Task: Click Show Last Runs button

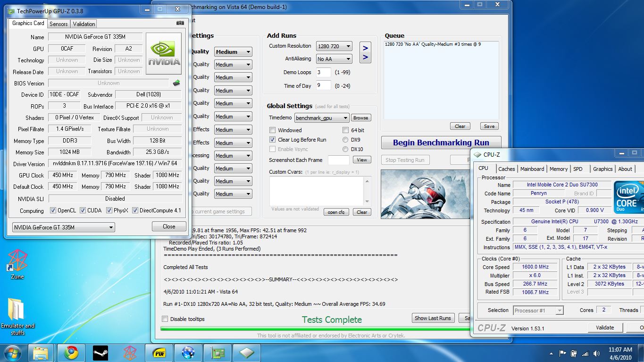Action: 433,318
